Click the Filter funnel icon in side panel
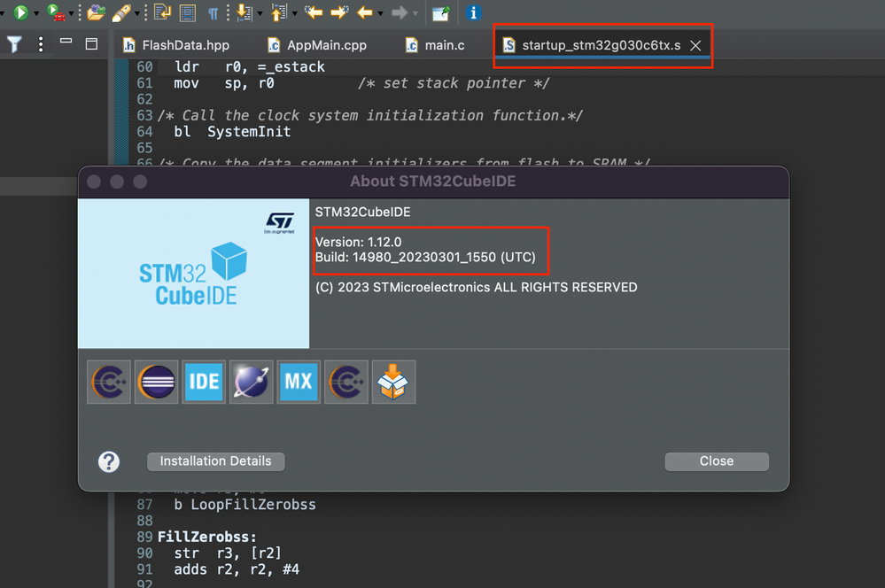The height and width of the screenshot is (588, 885). (14, 44)
